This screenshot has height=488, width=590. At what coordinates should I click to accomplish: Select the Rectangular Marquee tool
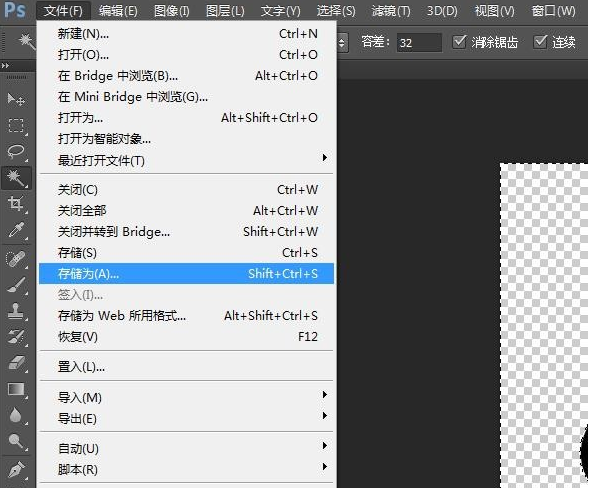click(16, 125)
